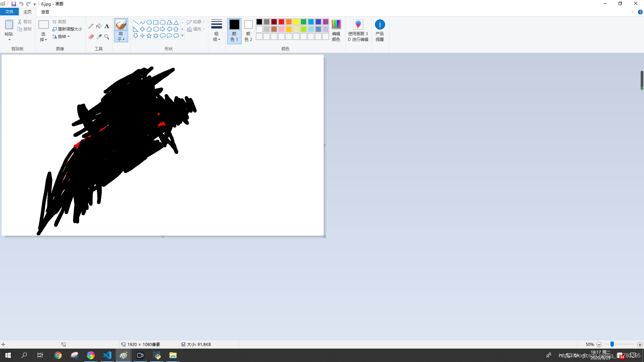Image resolution: width=644 pixels, height=362 pixels.
Task: Choose the Rectangle shape
Action: coord(156,22)
